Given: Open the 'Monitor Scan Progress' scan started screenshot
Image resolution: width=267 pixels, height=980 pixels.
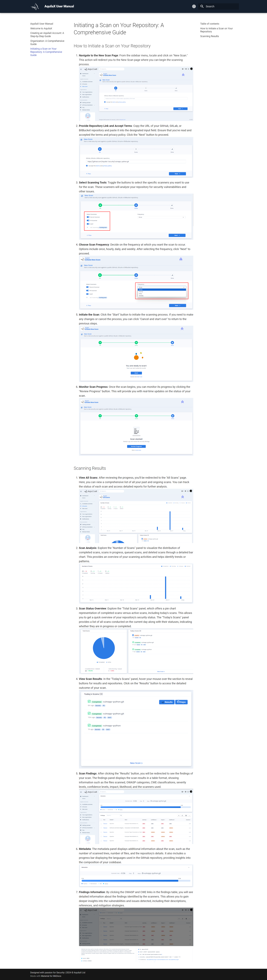Looking at the screenshot, I should (x=136, y=427).
